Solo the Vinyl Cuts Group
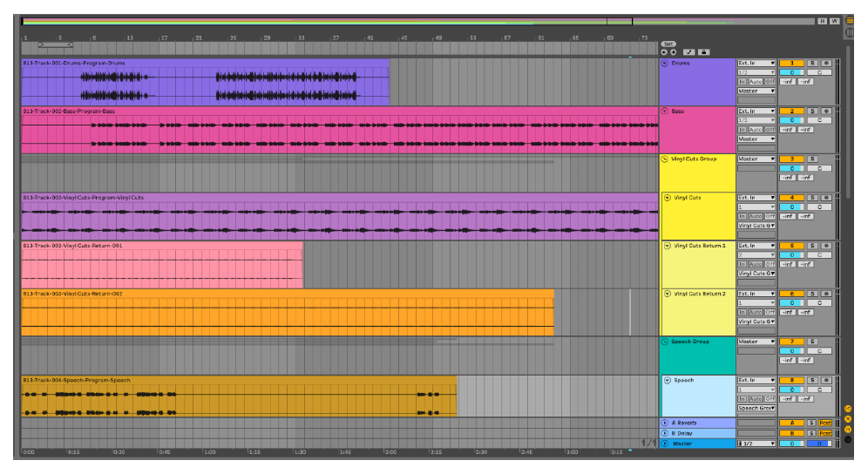The height and width of the screenshot is (474, 868). coord(812,159)
